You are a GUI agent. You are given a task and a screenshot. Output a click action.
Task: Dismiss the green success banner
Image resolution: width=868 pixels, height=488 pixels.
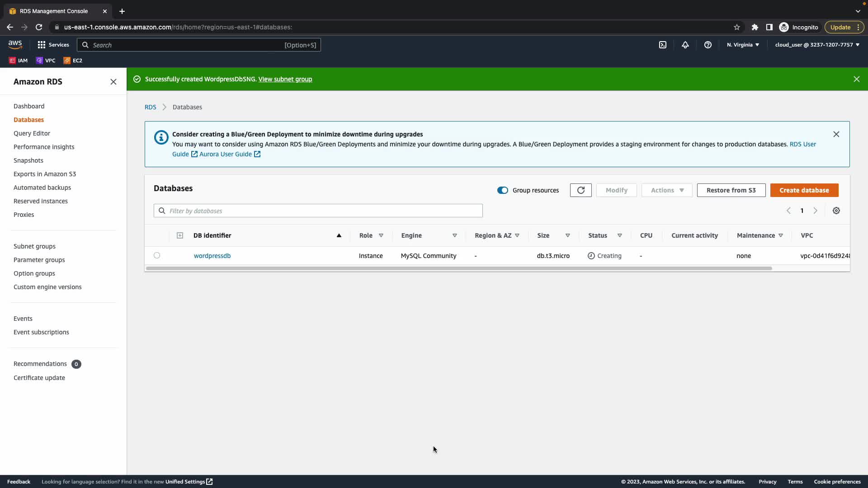[856, 79]
